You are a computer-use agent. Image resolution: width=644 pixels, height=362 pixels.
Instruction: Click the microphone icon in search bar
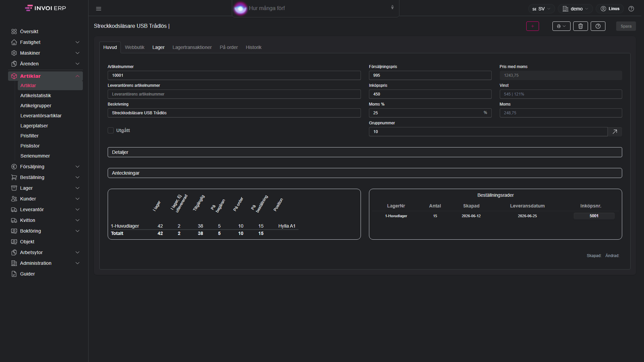[x=392, y=7]
